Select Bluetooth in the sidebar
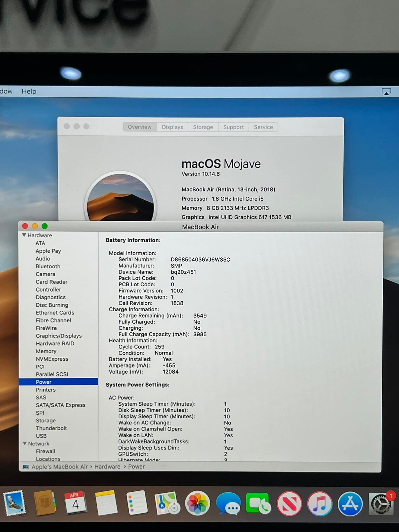The height and width of the screenshot is (532, 399). pyautogui.click(x=48, y=266)
